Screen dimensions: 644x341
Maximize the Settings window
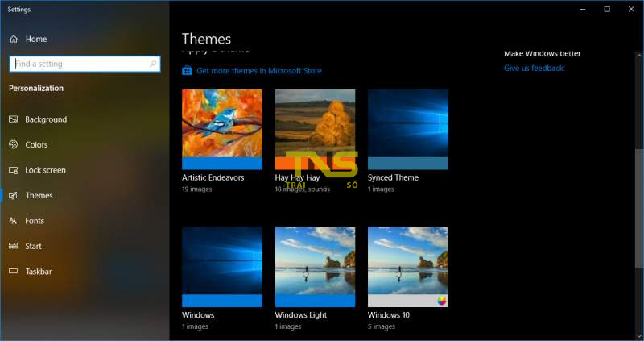607,9
